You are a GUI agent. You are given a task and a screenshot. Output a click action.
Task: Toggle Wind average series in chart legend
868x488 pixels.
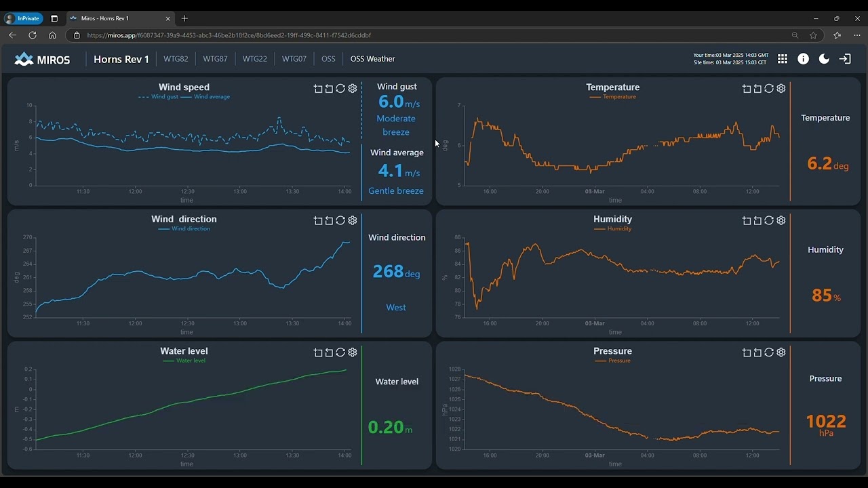pos(205,97)
